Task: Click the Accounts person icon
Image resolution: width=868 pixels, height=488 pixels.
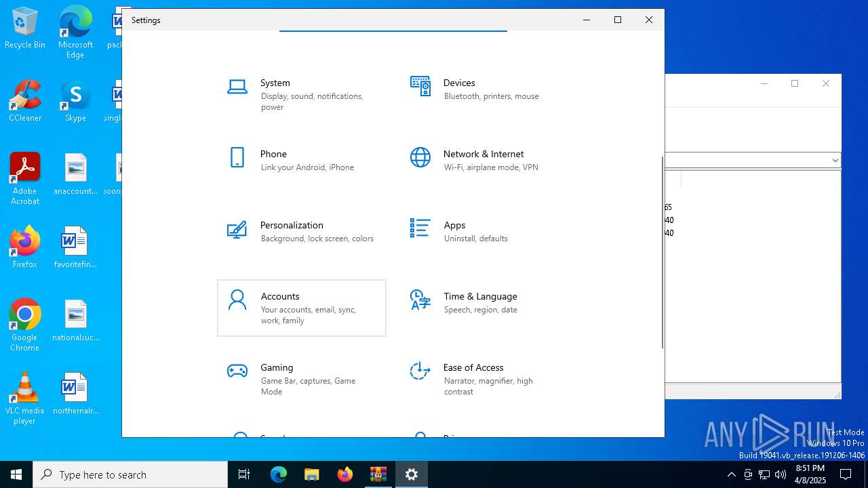Action: [x=237, y=300]
